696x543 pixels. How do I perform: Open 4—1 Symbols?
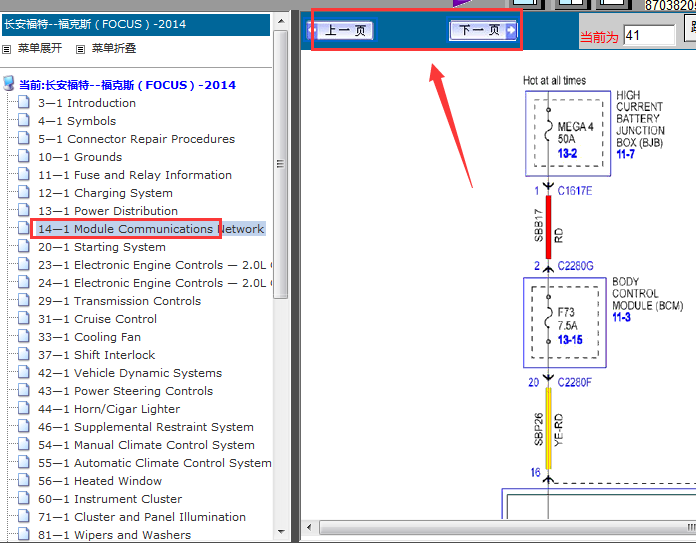(77, 121)
